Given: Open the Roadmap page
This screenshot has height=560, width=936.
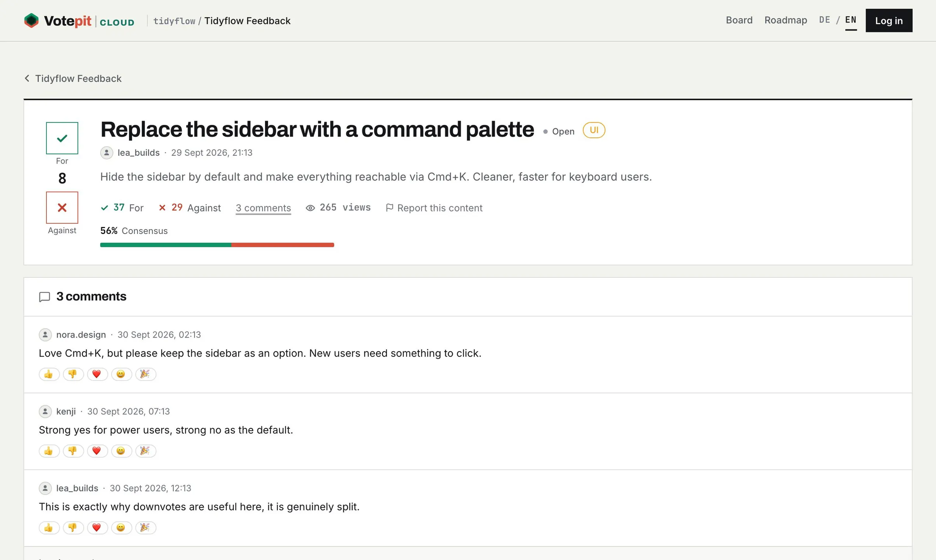Looking at the screenshot, I should 785,20.
